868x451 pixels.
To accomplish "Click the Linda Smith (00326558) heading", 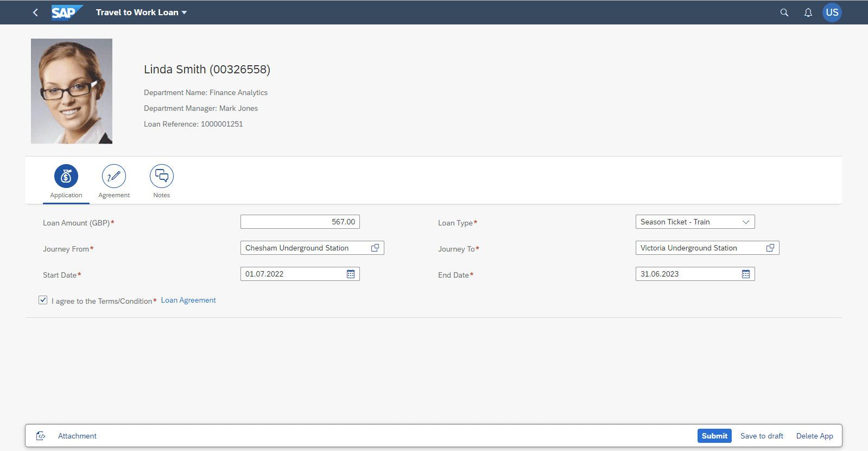I will [x=207, y=70].
